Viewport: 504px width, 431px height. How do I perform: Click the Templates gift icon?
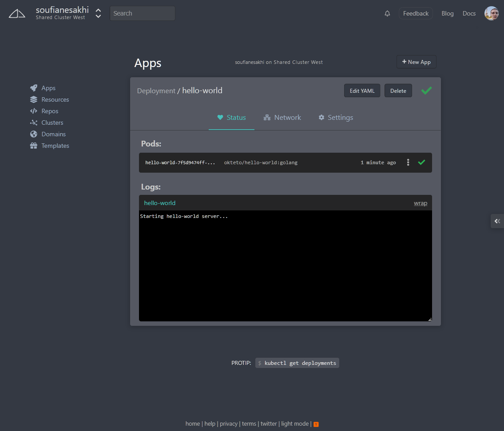pos(34,146)
